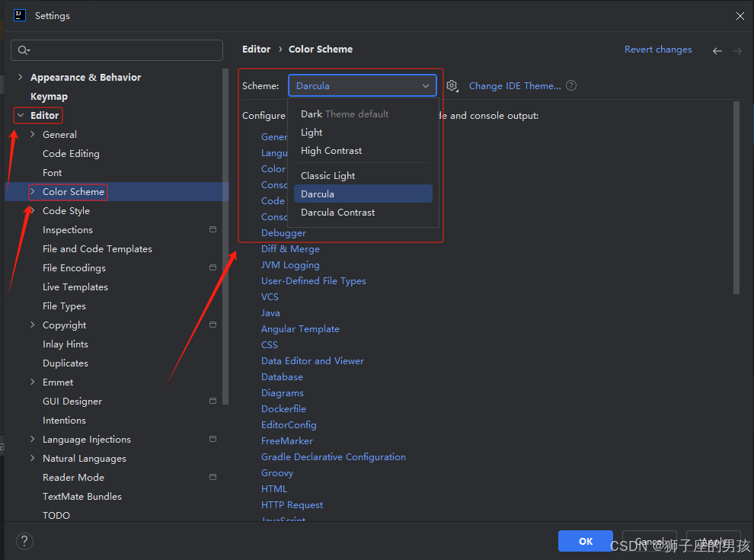This screenshot has height=560, width=754.
Task: Click project-level icon beside Reader Mode
Action: tap(212, 477)
